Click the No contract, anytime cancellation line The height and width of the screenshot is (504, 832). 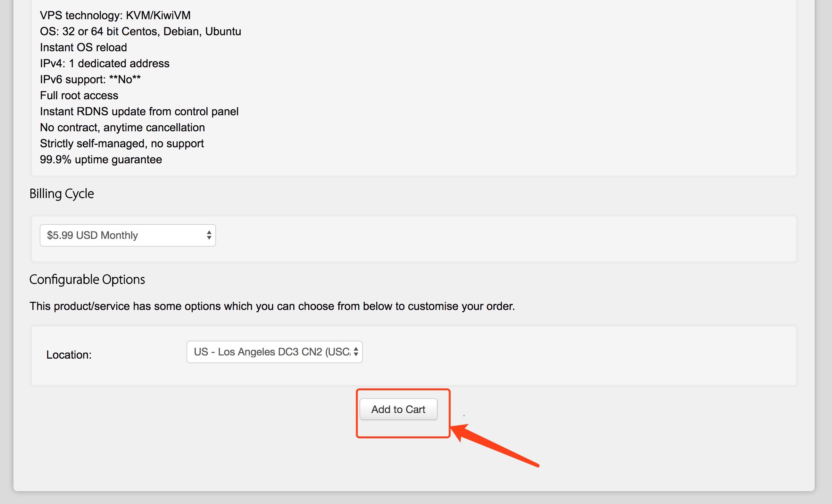[x=122, y=127]
